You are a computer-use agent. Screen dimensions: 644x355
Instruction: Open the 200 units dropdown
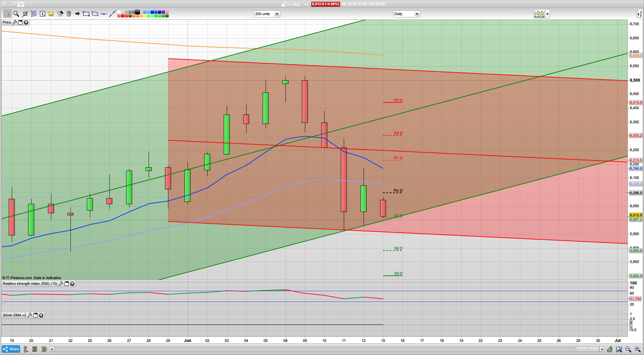[267, 14]
